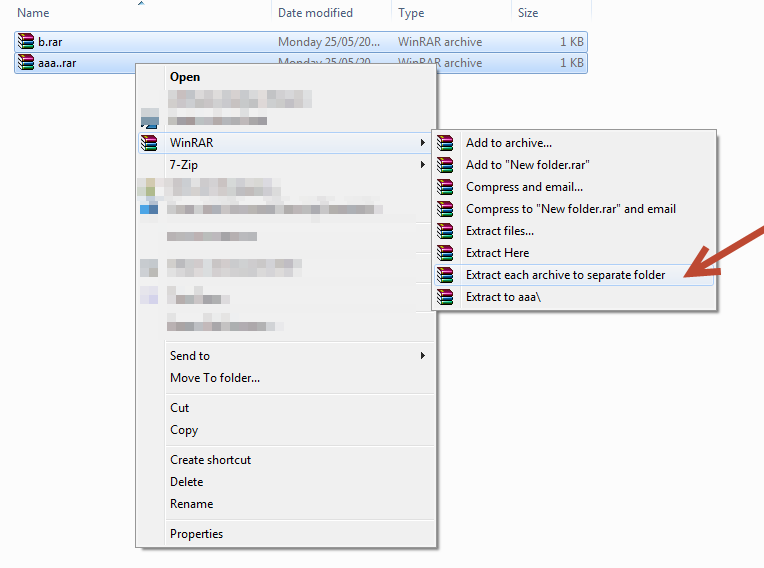Open Properties from the context menu
The image size is (764, 568).
tap(196, 534)
